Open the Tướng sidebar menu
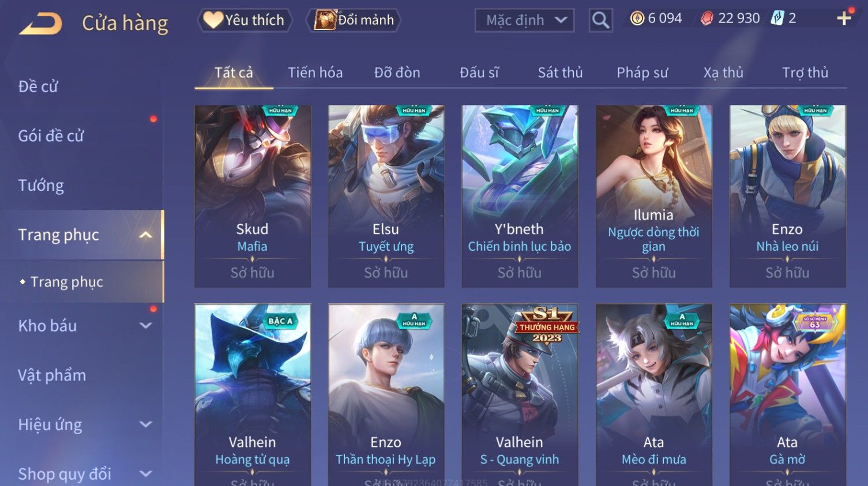Screen dimensions: 868x486 pos(41,186)
